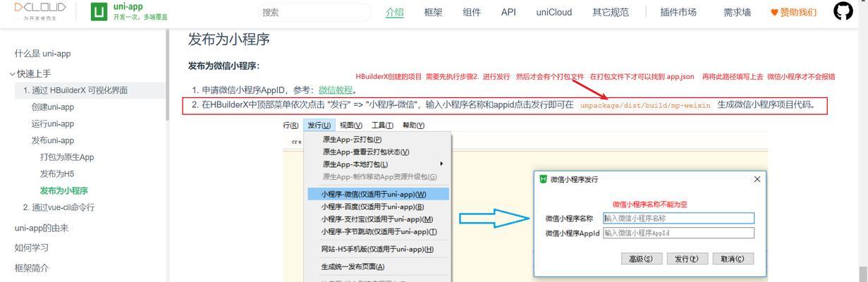
Task: Jump to 打包为原生App
Action: click(x=67, y=157)
